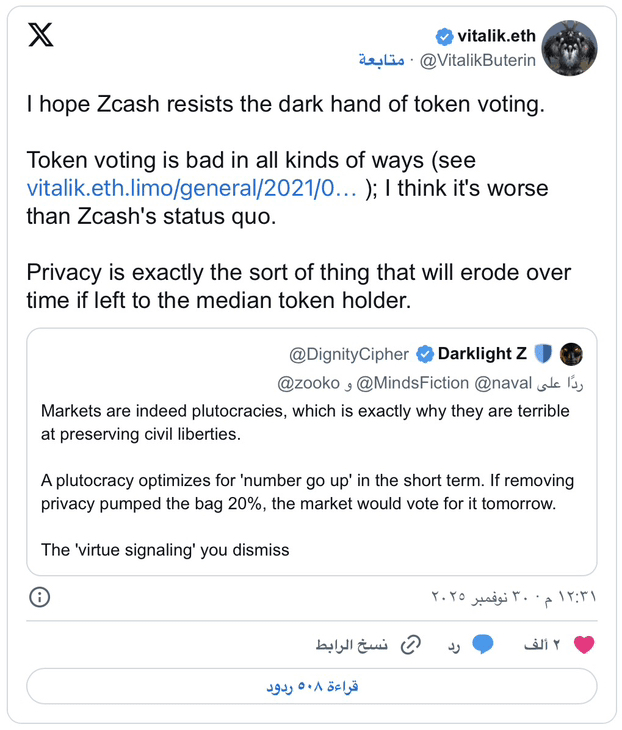Click the info circle icon

pos(39,597)
